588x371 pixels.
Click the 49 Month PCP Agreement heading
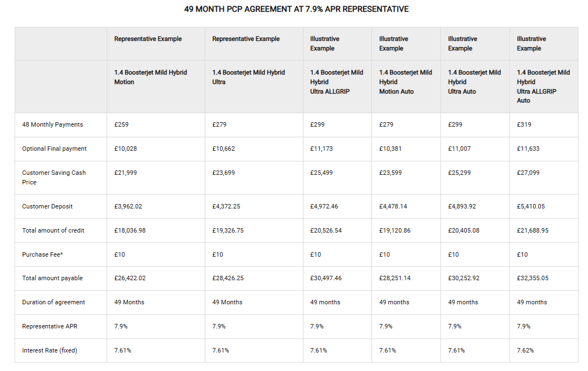point(296,9)
